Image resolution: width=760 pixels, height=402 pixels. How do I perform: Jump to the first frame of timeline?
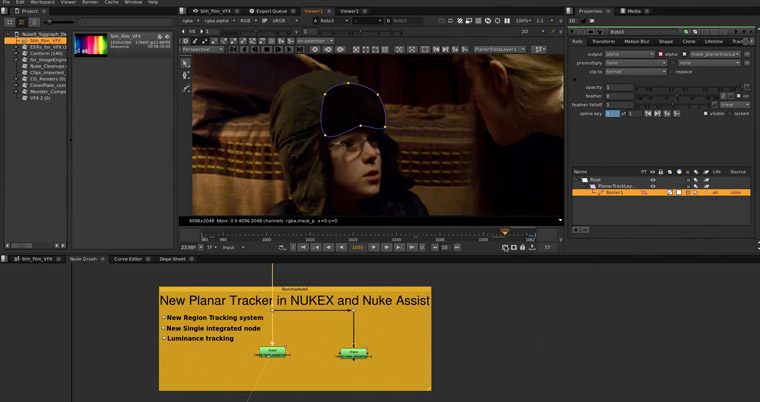coord(304,247)
